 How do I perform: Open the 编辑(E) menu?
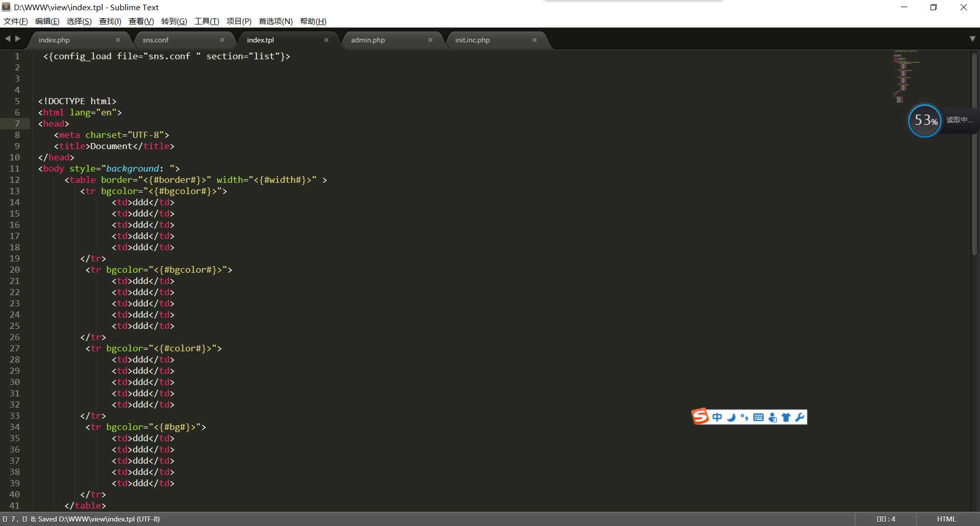[47, 21]
